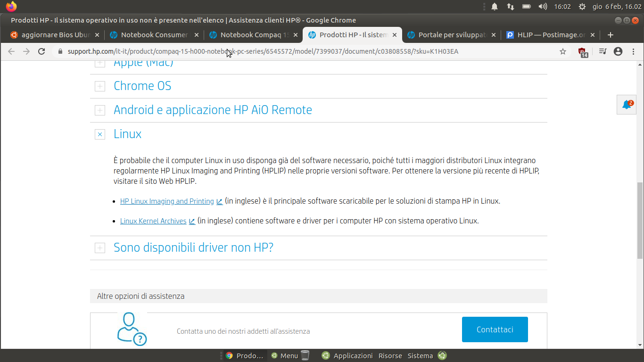Open external link icon next to HP Linux Imaging
The width and height of the screenshot is (644, 362).
click(x=220, y=201)
